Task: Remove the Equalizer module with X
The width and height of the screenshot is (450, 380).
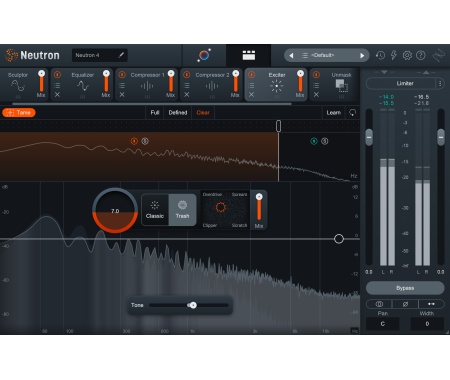Action: [x=57, y=95]
